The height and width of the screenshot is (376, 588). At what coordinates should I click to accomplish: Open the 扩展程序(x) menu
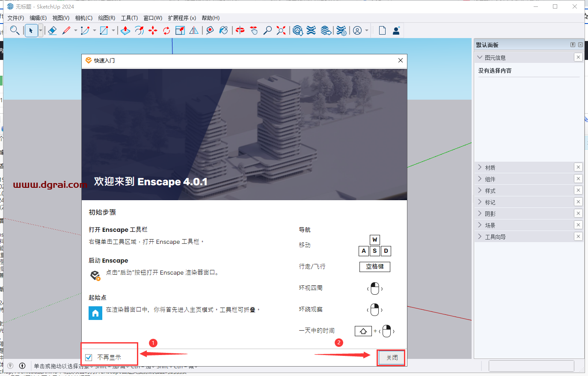[x=182, y=18]
